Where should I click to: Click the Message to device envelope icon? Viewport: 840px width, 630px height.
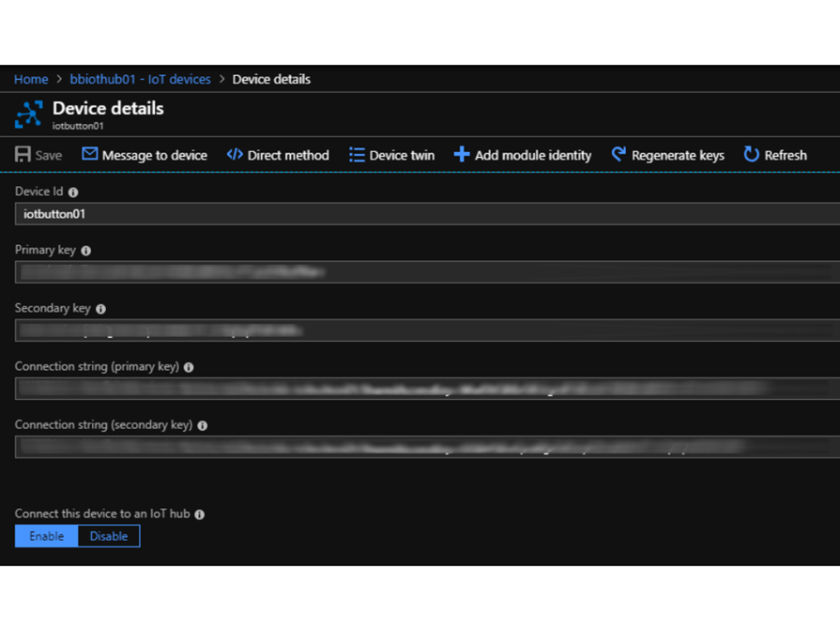click(x=89, y=154)
